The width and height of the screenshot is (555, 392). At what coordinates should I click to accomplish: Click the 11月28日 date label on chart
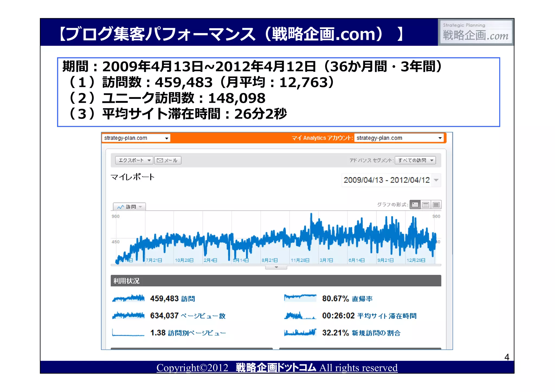[x=300, y=260]
